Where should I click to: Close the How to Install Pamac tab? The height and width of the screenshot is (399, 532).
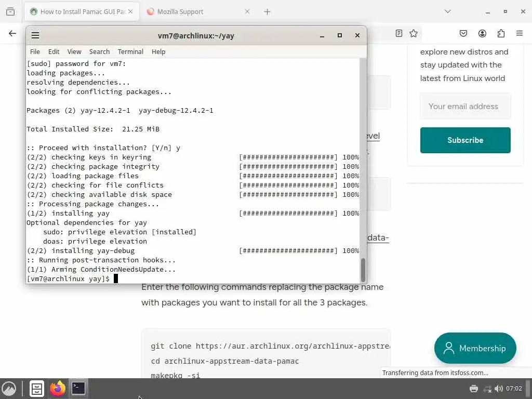coord(130,11)
